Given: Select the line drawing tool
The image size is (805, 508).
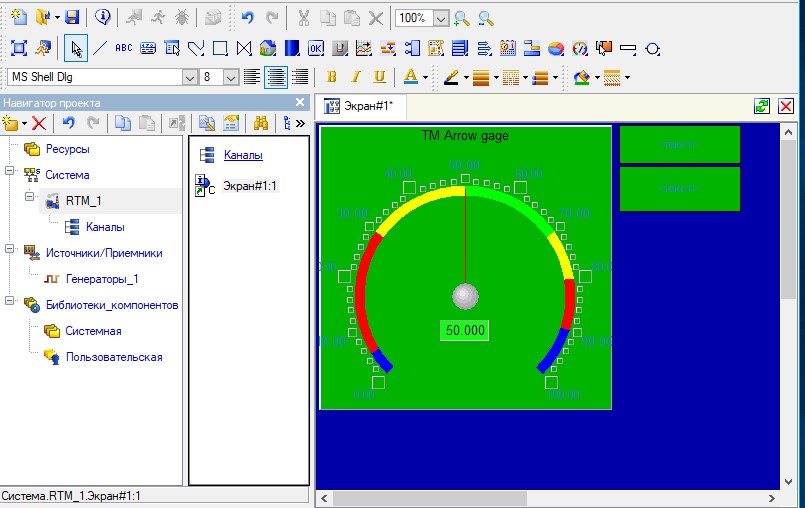Looking at the screenshot, I should tap(100, 47).
